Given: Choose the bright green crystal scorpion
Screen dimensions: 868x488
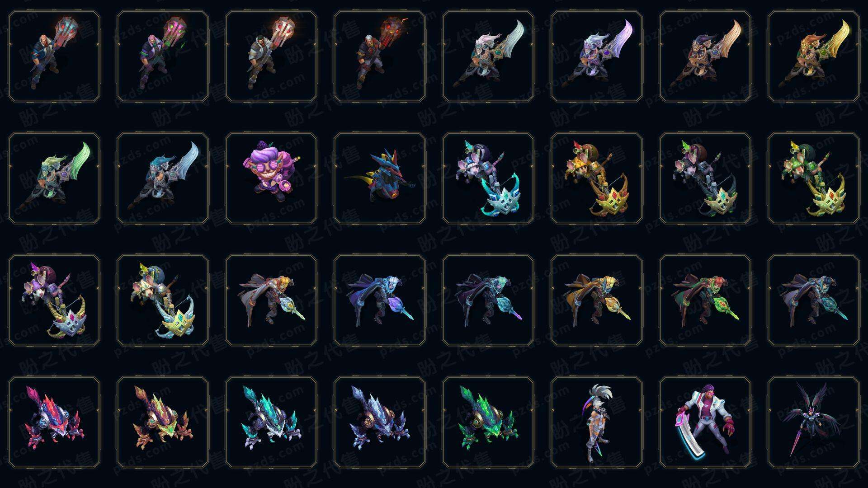Looking at the screenshot, I should (488, 422).
